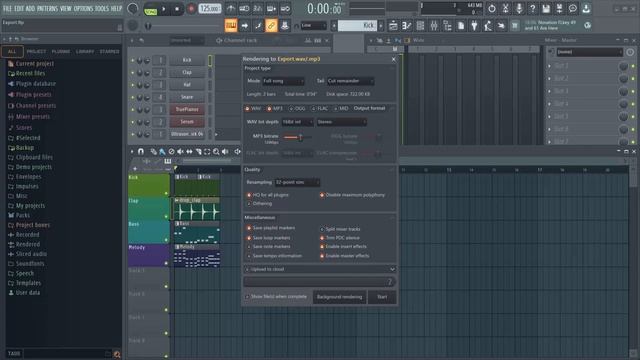Open the Kick pattern selector
Image resolution: width=640 pixels, height=360 pixels.
(358, 26)
